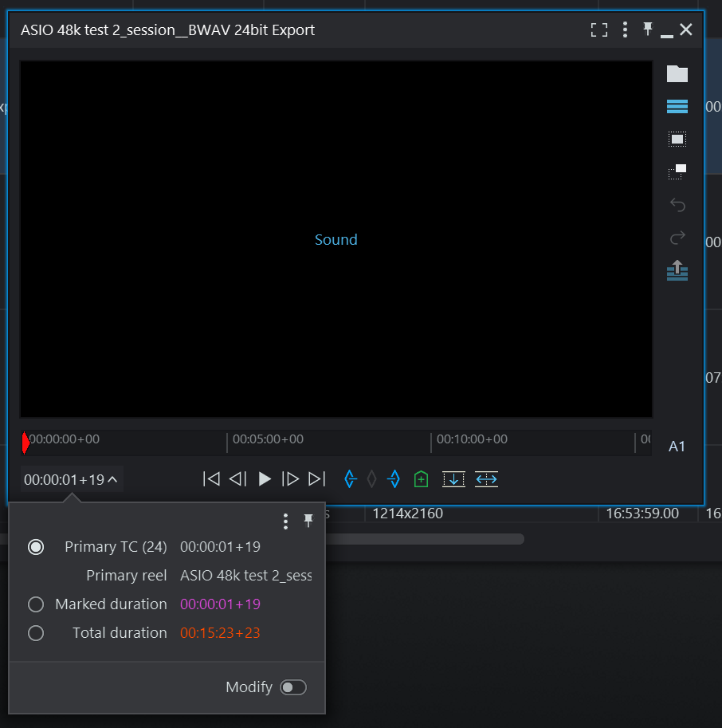Pin the viewer window

648,30
